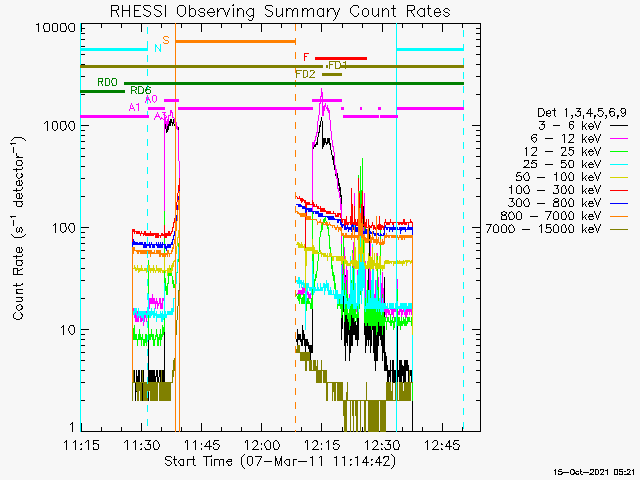The height and width of the screenshot is (480, 640).
Task: Click the 1000 y-axis tick label
Action: coord(60,126)
